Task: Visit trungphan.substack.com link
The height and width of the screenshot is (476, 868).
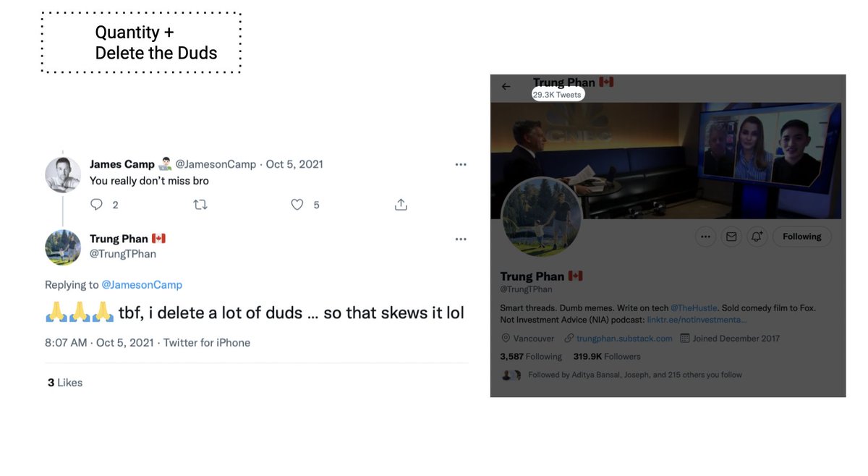Action: point(624,339)
